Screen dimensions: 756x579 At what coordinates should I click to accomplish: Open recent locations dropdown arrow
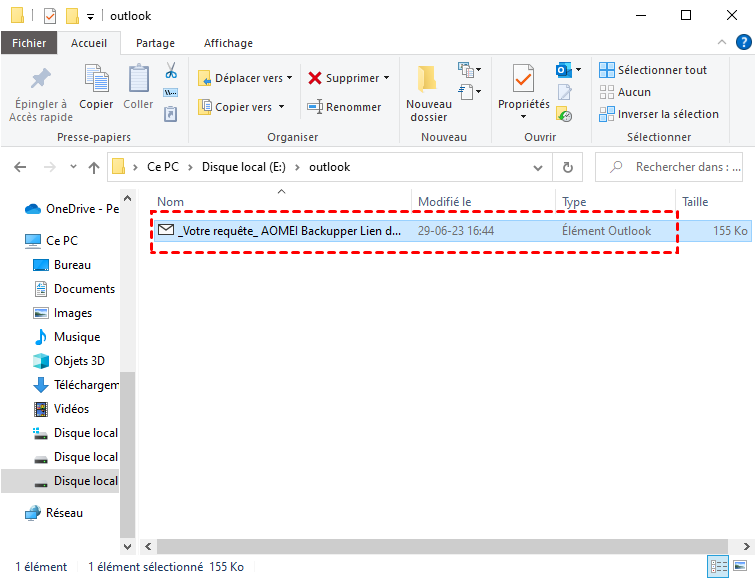[73, 167]
